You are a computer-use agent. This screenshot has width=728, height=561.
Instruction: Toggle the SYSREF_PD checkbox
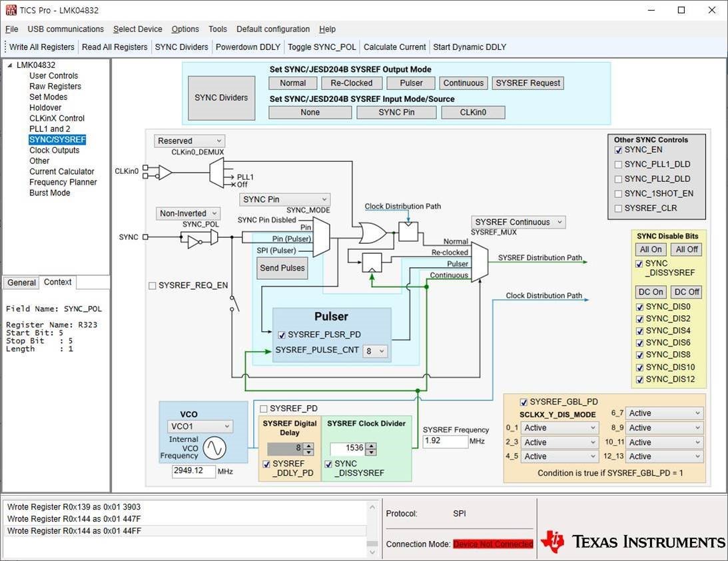coord(264,408)
